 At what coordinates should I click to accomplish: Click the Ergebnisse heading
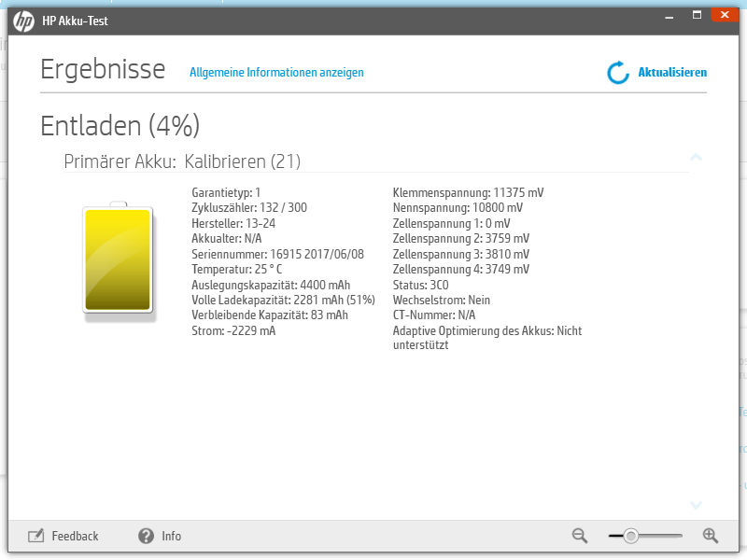[x=103, y=69]
